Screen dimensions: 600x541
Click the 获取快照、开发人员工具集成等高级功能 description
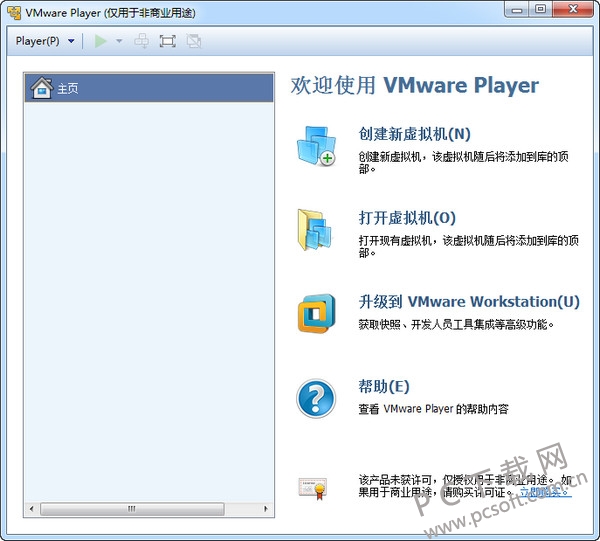[x=456, y=325]
